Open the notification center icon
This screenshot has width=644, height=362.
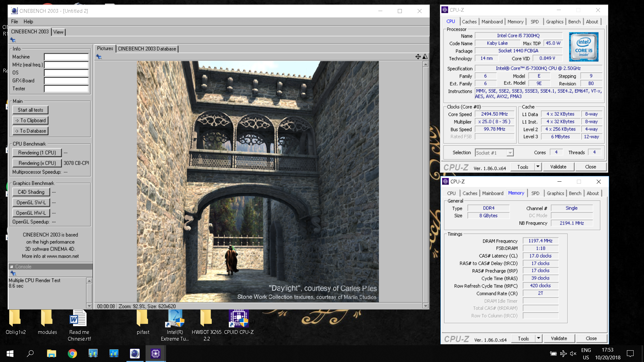[630, 354]
